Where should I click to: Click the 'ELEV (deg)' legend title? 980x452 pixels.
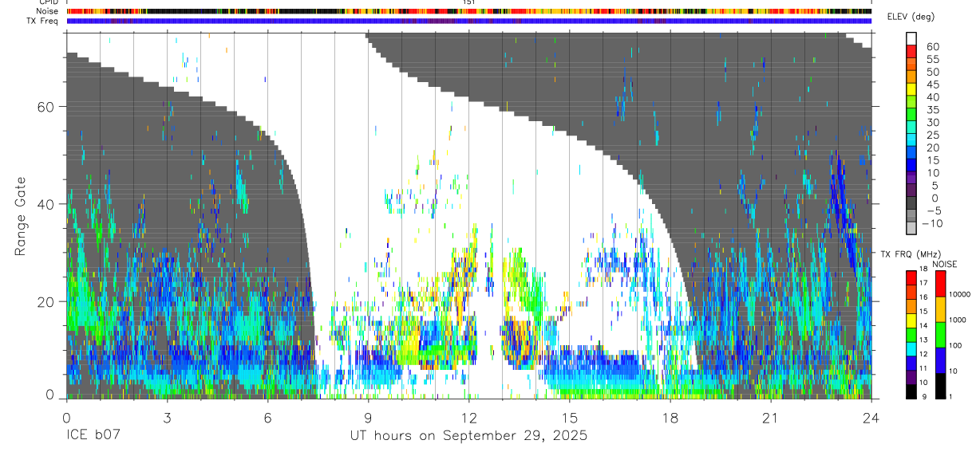pos(911,17)
